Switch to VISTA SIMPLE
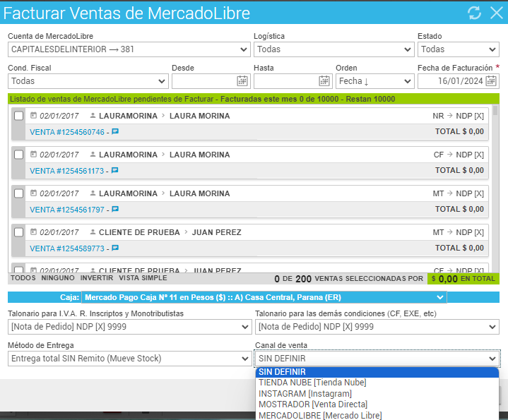This screenshot has width=508, height=420. point(143,278)
